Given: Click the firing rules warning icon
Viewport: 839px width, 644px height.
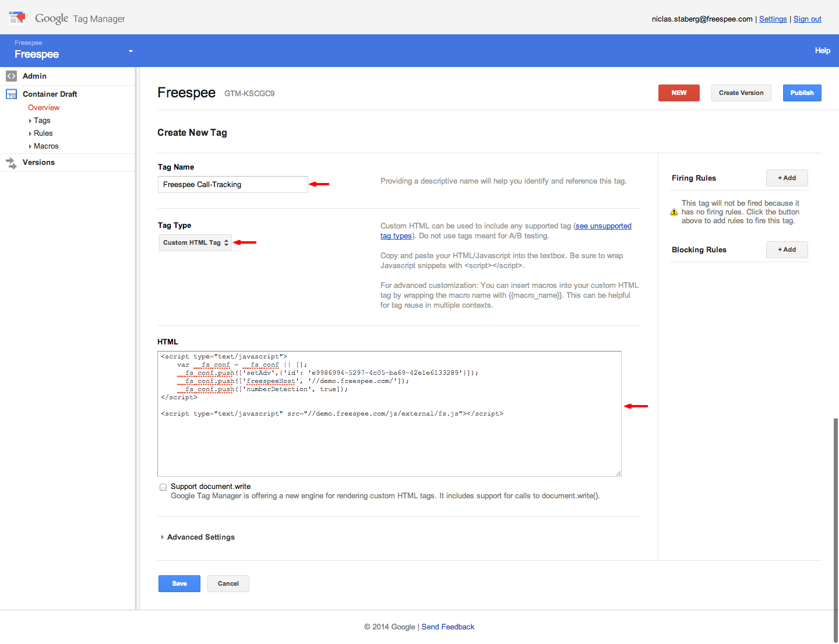Looking at the screenshot, I should 674,212.
